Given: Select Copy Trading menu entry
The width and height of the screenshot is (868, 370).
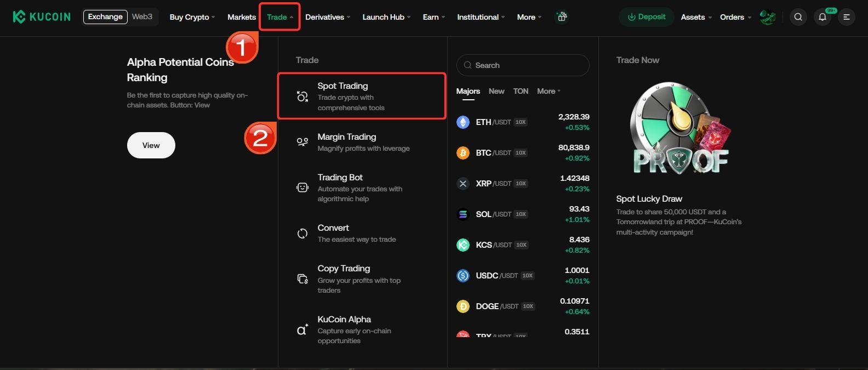Looking at the screenshot, I should (362, 279).
